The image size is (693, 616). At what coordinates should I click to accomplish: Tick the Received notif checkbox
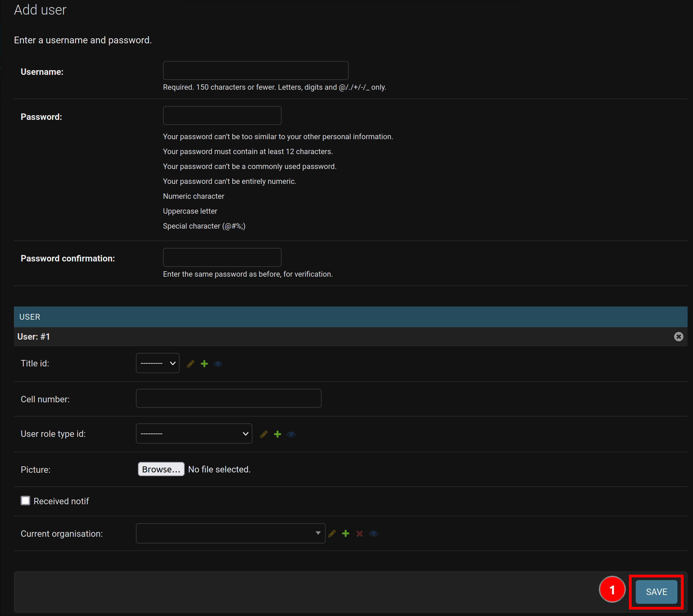click(x=25, y=501)
